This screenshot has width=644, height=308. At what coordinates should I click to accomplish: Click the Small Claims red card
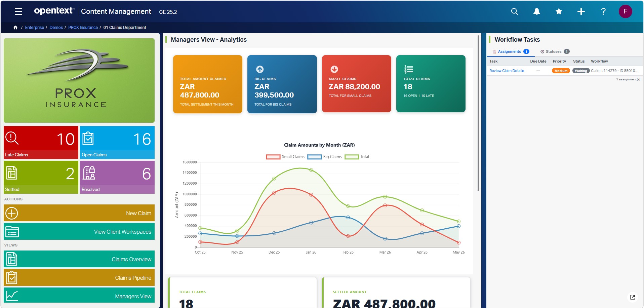click(x=357, y=84)
